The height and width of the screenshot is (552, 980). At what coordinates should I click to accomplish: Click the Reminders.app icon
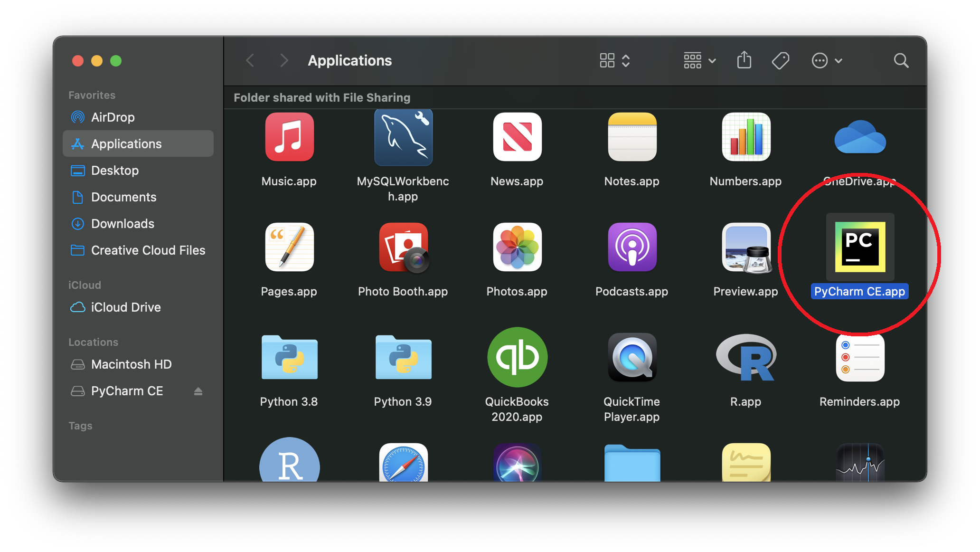[860, 357]
